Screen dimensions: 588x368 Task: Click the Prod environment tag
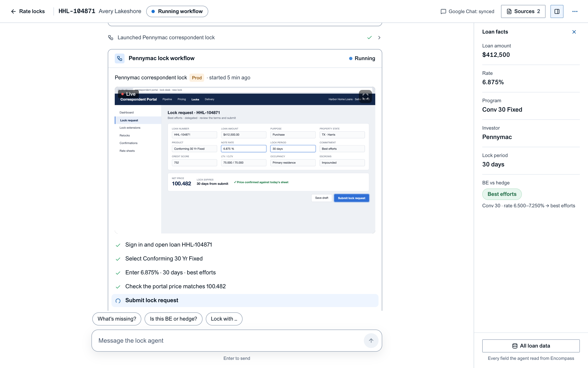tap(197, 78)
